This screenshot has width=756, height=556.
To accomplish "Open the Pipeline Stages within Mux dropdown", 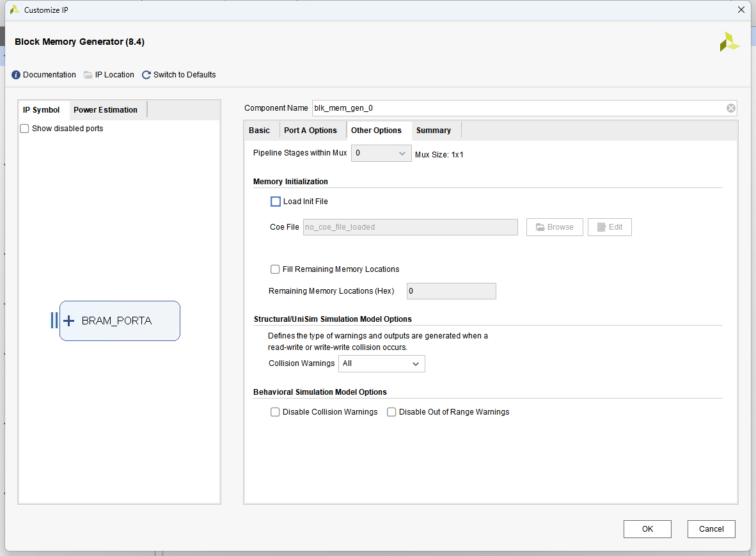I will [381, 154].
